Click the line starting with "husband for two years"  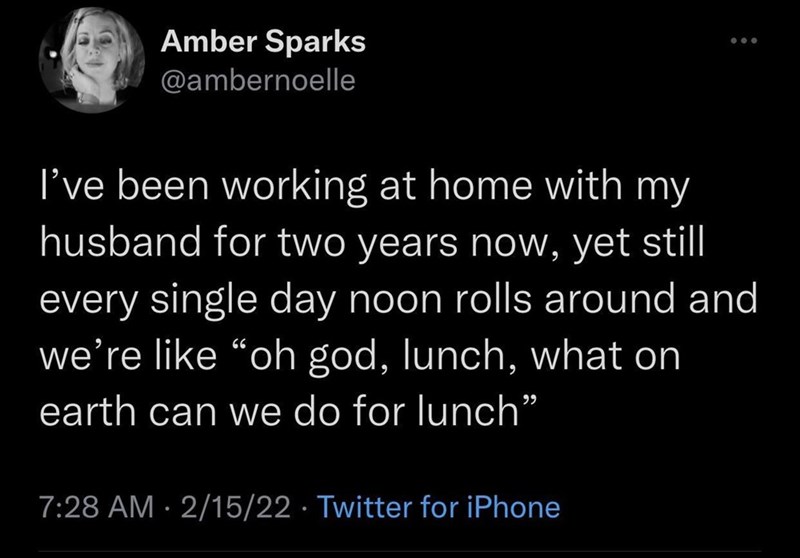[371, 241]
